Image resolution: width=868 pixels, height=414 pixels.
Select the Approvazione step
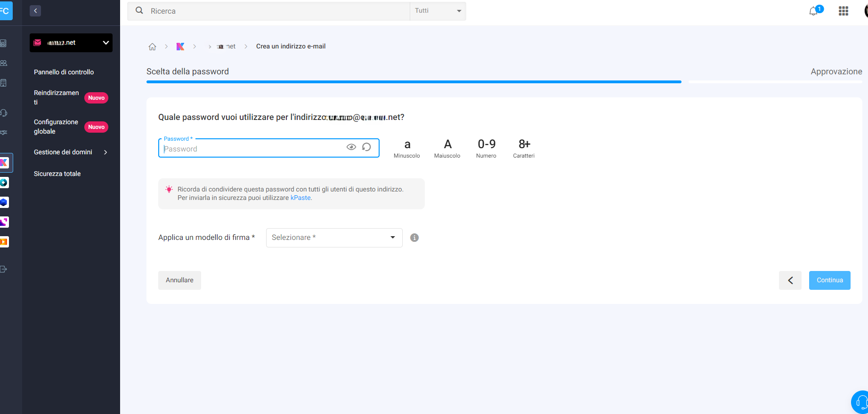coord(836,72)
